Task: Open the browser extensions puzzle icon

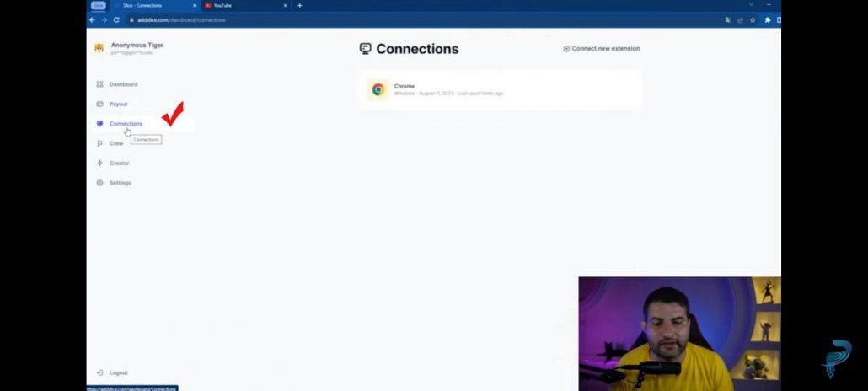Action: click(768, 19)
